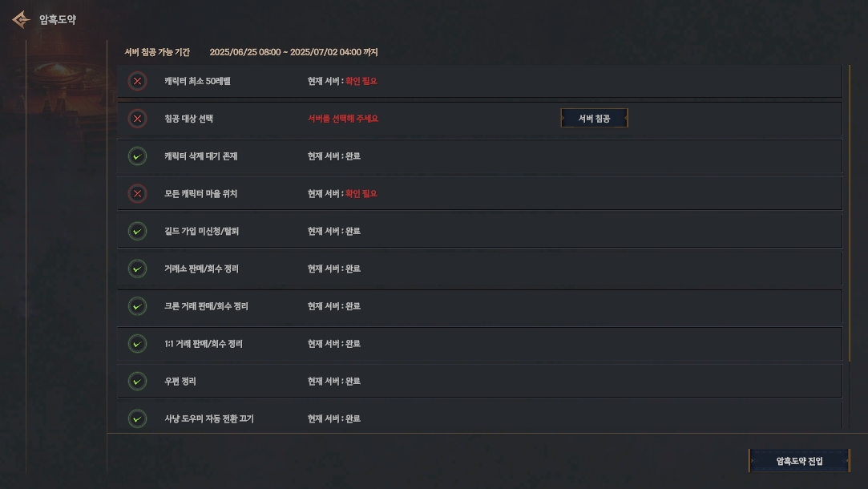Click green check icon for 크론 거래 판매/회수 정리
868x489 pixels.
pyautogui.click(x=138, y=306)
